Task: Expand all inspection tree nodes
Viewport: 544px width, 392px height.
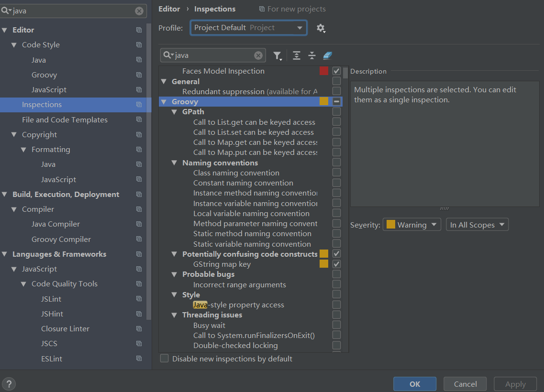Action: coord(297,55)
